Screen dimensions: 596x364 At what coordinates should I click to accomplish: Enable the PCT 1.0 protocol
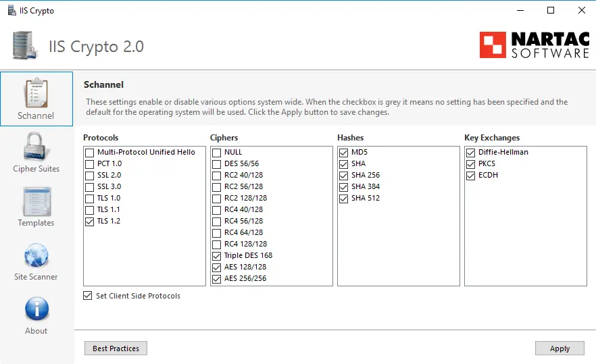[x=89, y=164]
